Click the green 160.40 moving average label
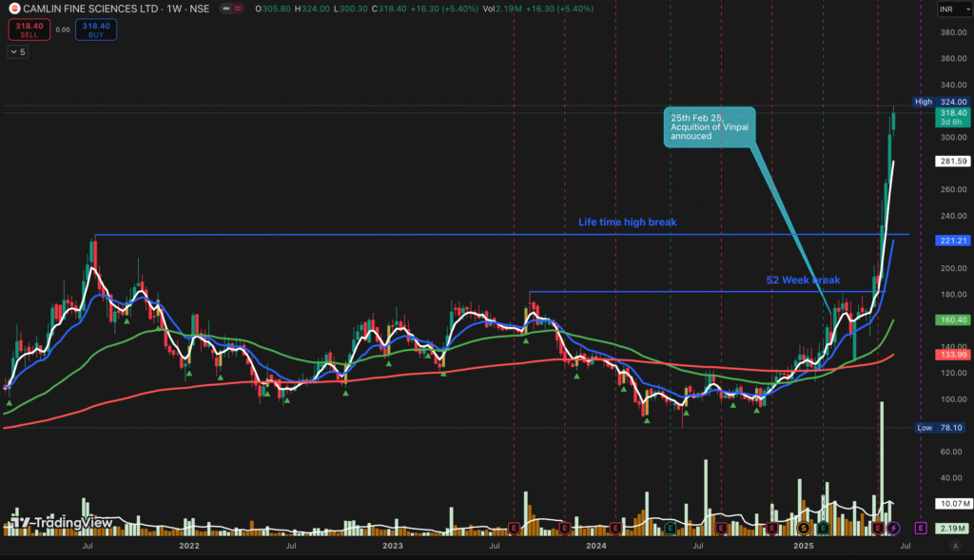The height and width of the screenshot is (560, 974). pyautogui.click(x=953, y=320)
